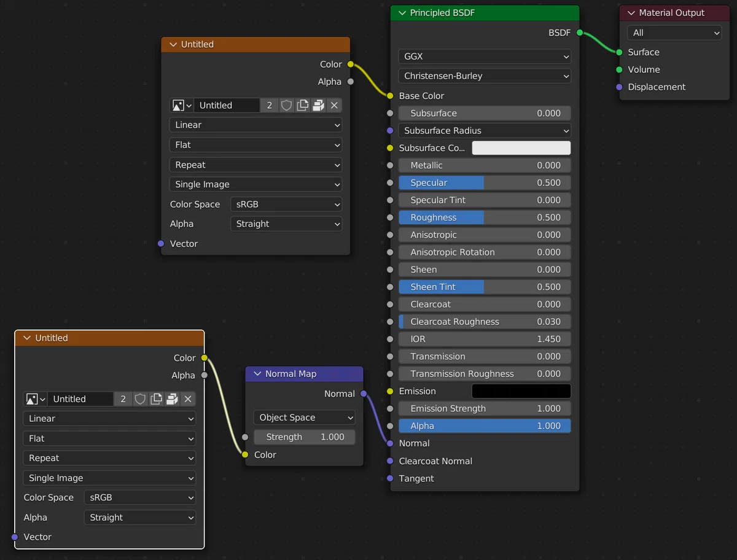Click the IOR value field

[485, 339]
